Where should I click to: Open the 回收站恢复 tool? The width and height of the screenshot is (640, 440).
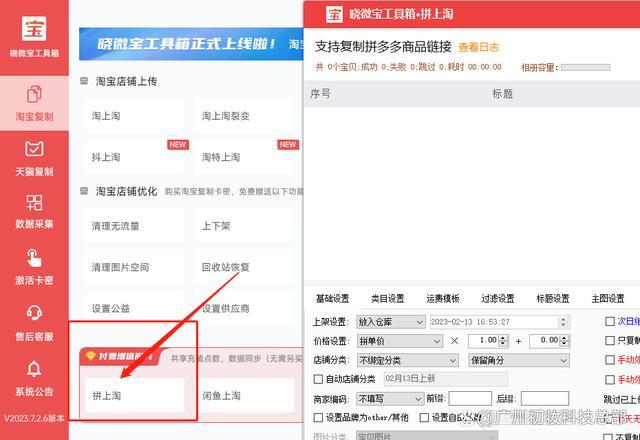coord(244,267)
